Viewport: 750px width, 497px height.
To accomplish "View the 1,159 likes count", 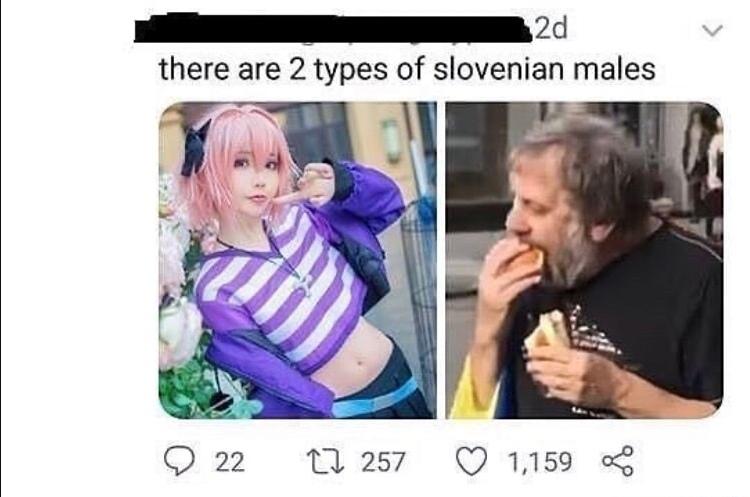I will [x=540, y=462].
